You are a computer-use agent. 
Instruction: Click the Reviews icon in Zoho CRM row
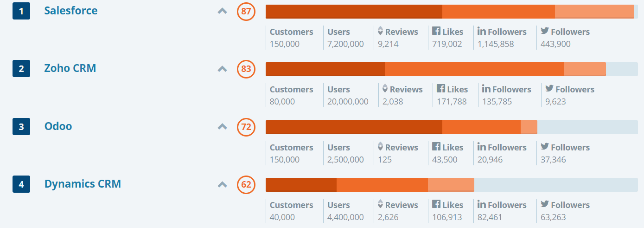click(x=385, y=89)
